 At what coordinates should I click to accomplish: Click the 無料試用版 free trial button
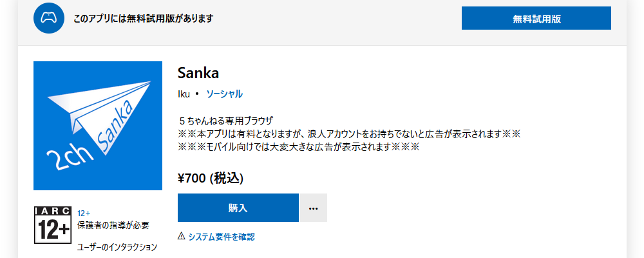pos(536,18)
